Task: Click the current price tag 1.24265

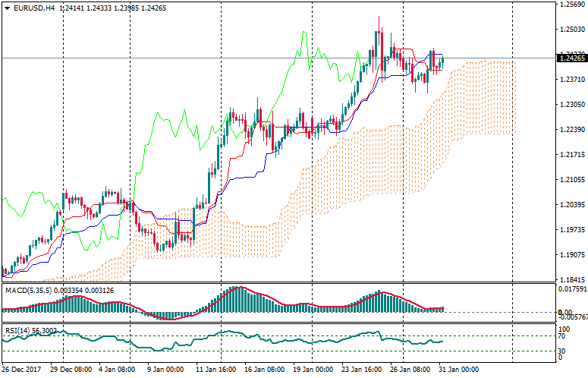Action: click(571, 58)
